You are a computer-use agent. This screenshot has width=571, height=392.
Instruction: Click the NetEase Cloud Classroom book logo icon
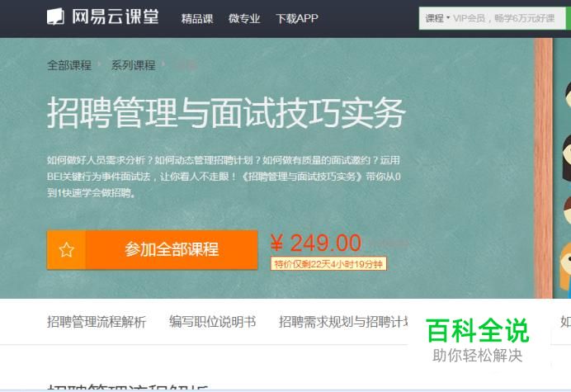pyautogui.click(x=55, y=17)
